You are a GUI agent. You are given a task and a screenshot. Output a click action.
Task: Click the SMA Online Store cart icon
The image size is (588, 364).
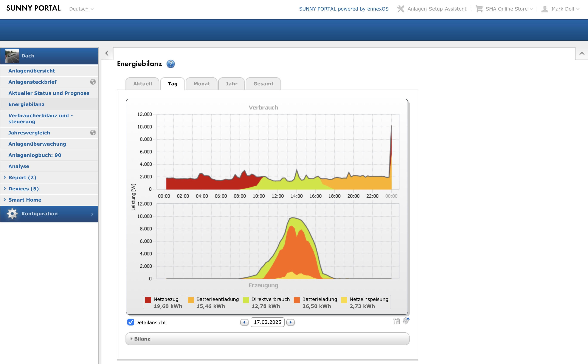coord(479,9)
